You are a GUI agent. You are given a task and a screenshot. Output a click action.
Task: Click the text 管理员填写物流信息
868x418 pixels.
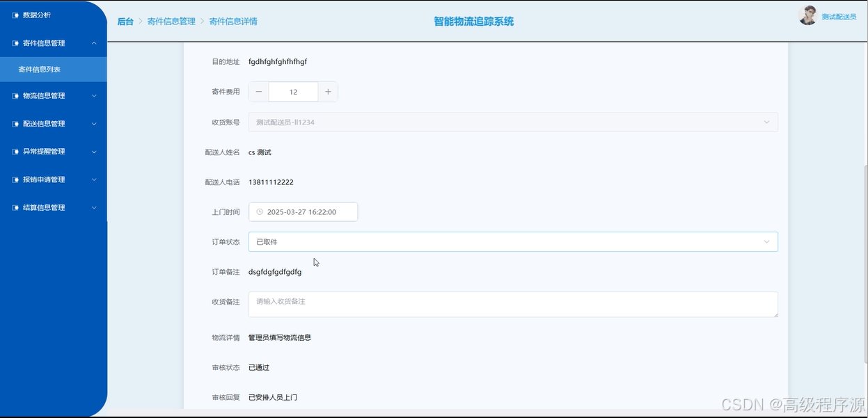(280, 337)
